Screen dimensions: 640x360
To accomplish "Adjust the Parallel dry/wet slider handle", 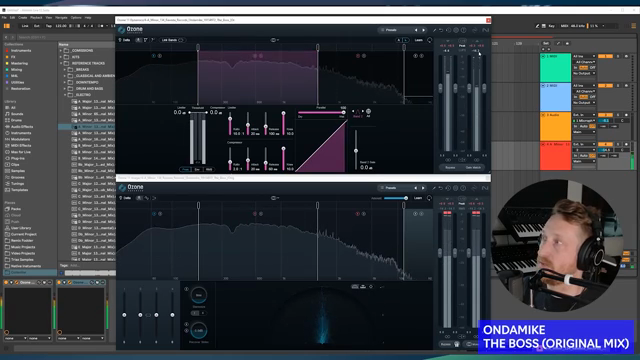I will pos(344,112).
